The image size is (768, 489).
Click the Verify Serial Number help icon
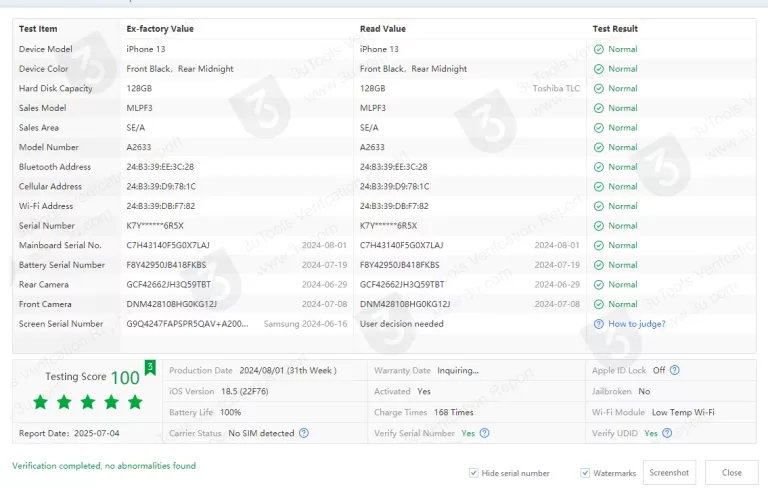tap(484, 433)
